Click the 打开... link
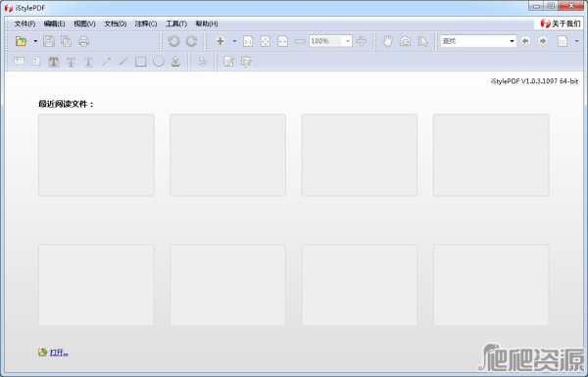 click(x=59, y=353)
